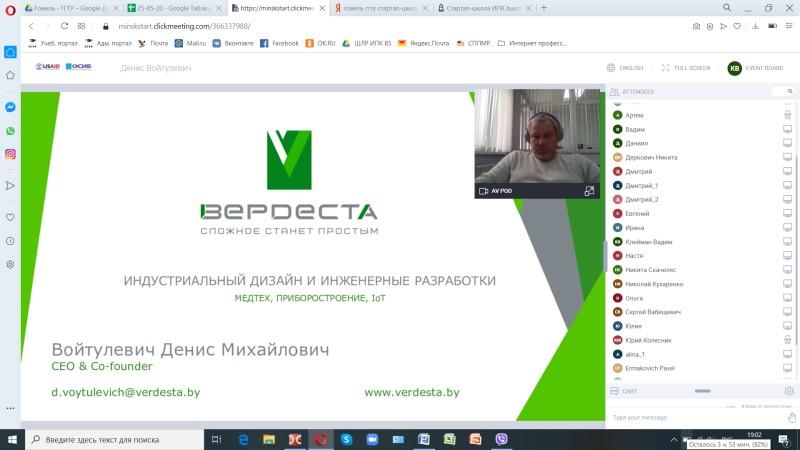800x450 pixels.
Task: Select attendee Клейман Вадим
Action: [x=648, y=242]
